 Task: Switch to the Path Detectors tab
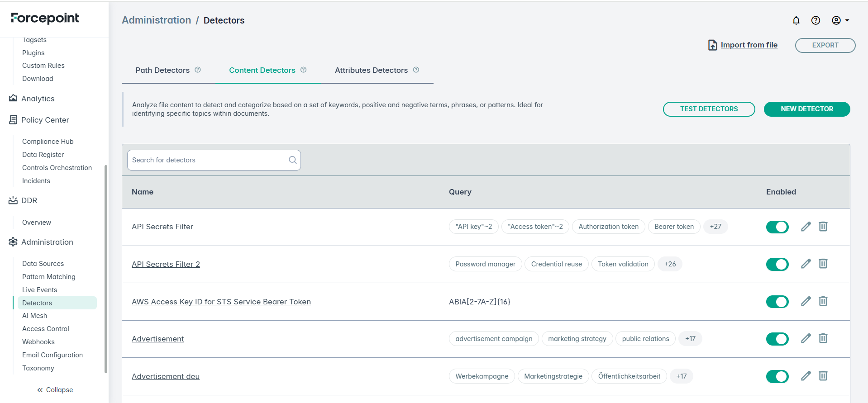[162, 70]
